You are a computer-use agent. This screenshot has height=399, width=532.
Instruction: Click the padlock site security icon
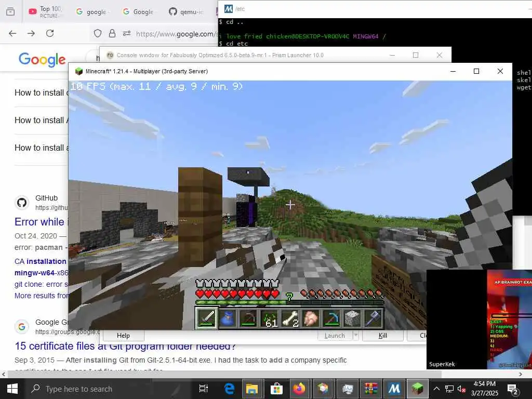click(112, 33)
